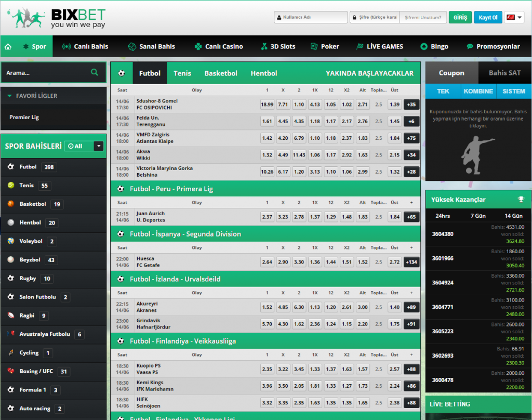
Task: Click the soccer ball icon beside Futbol tab
Action: (122, 73)
